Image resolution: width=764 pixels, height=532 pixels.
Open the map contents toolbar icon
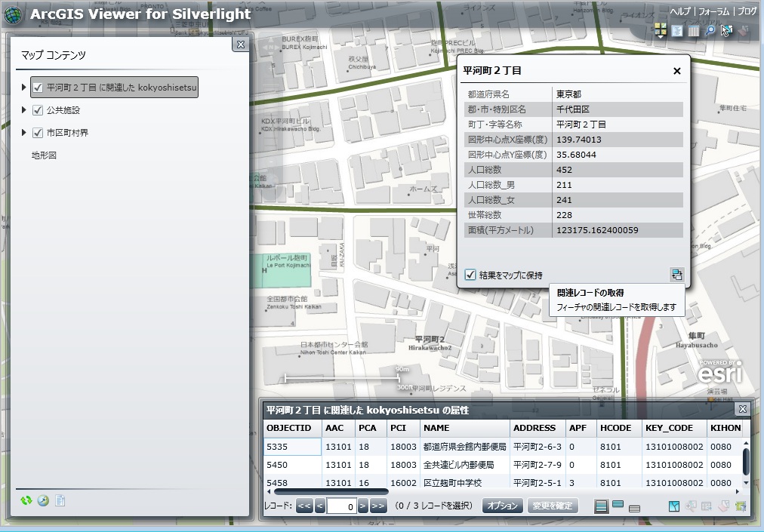(677, 31)
